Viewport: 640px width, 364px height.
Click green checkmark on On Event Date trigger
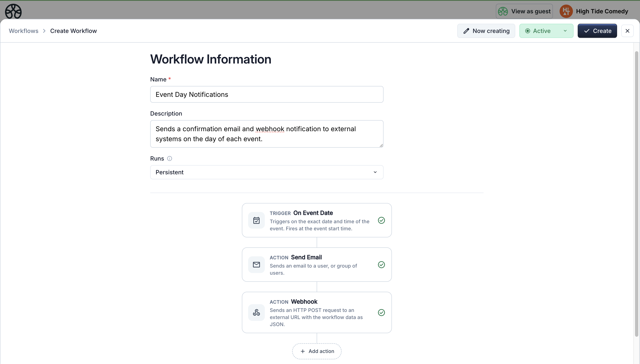click(381, 220)
